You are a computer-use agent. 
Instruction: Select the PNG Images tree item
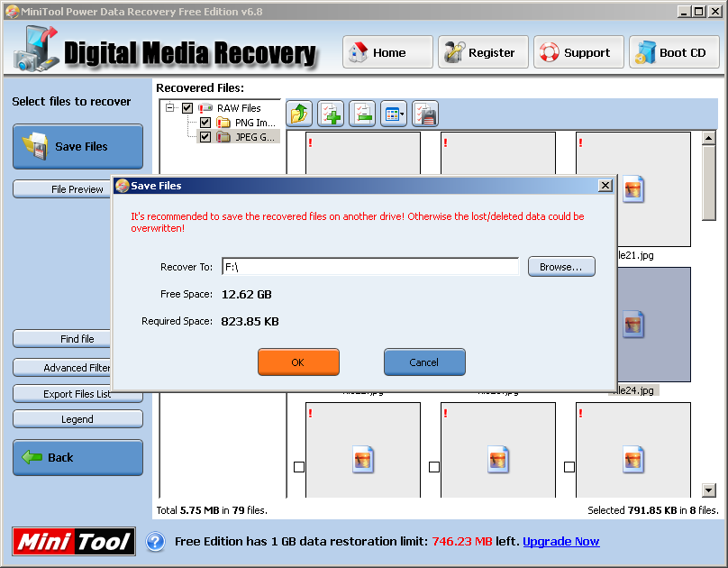[x=255, y=123]
